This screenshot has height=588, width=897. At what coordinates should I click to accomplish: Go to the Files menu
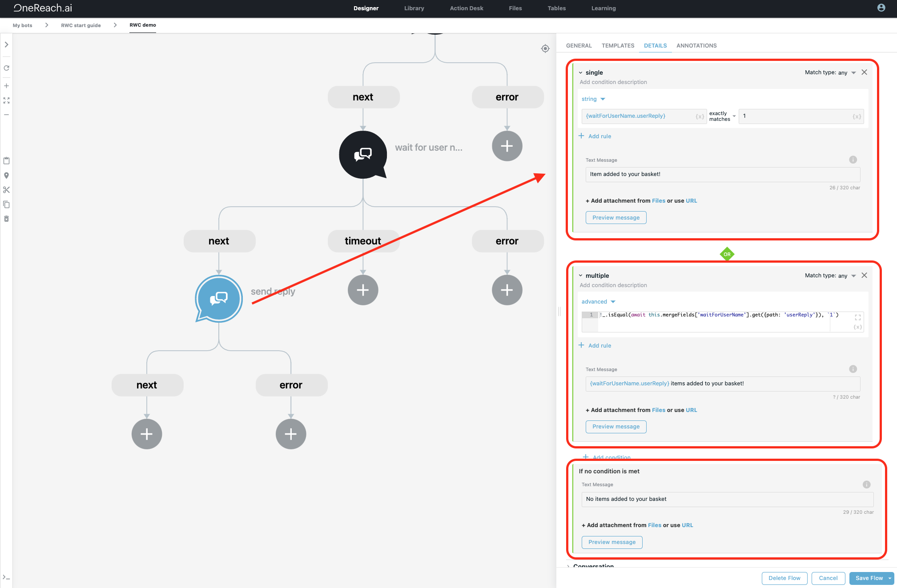tap(515, 8)
